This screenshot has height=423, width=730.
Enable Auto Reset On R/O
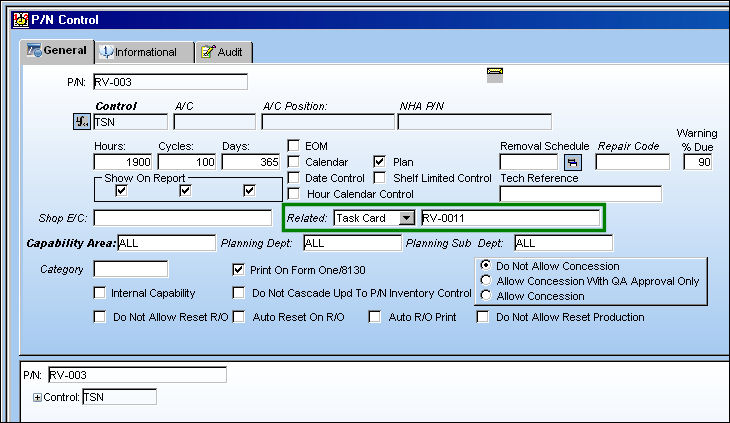(x=238, y=317)
